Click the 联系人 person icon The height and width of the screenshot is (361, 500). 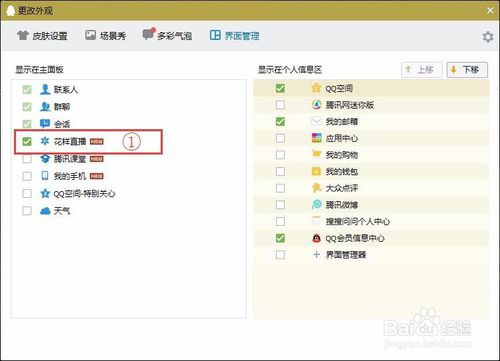tap(45, 89)
